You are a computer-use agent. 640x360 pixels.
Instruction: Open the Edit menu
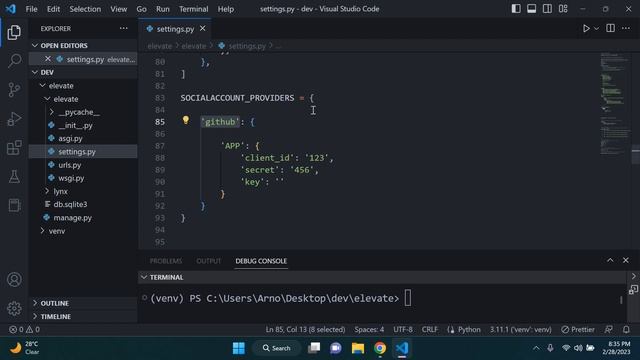tap(53, 9)
